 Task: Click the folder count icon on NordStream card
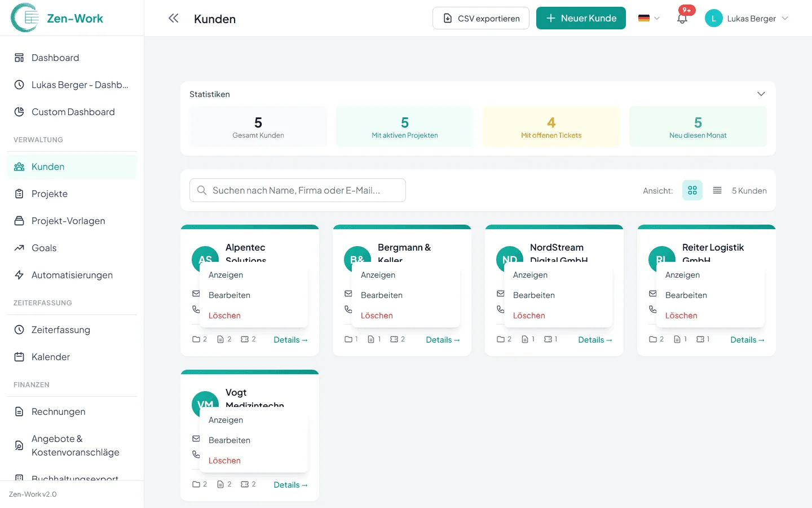(501, 339)
